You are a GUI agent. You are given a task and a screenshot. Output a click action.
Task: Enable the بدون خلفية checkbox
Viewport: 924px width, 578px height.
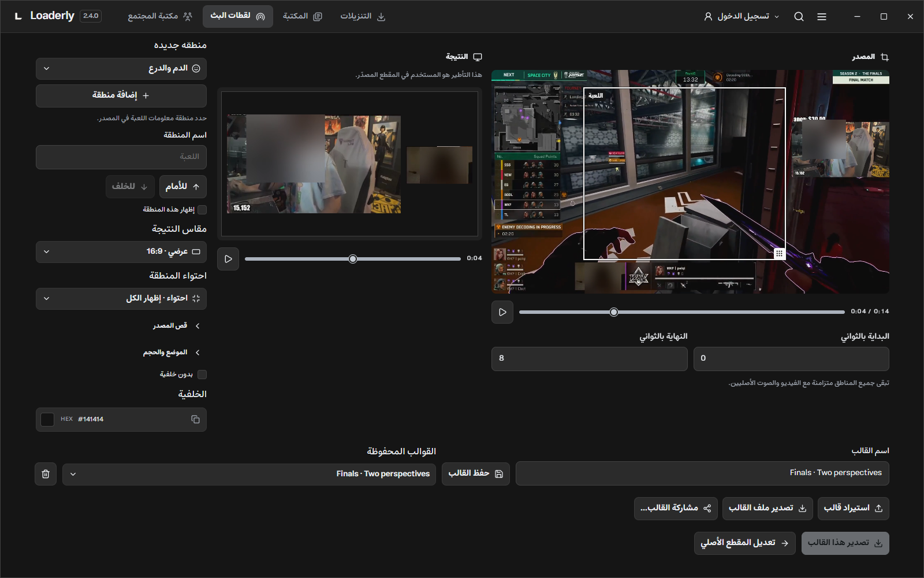(x=202, y=375)
